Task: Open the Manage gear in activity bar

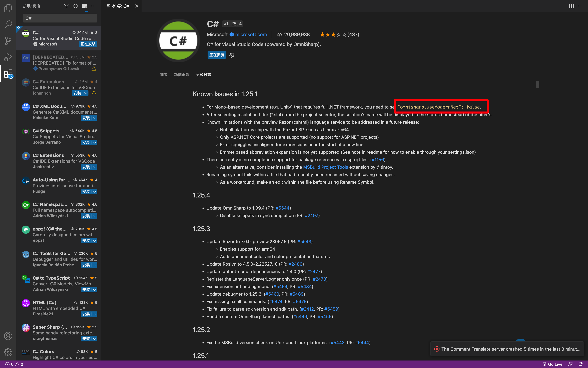Action: coord(8,352)
